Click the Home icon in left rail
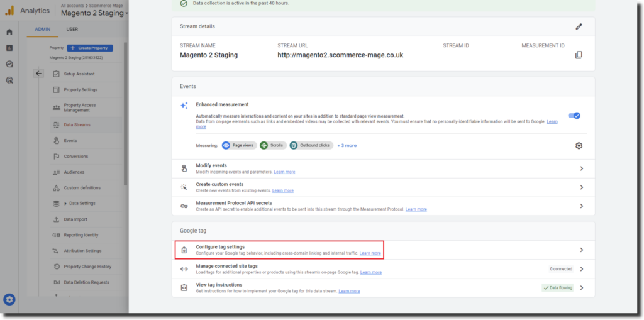The height and width of the screenshot is (320, 644). tap(9, 32)
